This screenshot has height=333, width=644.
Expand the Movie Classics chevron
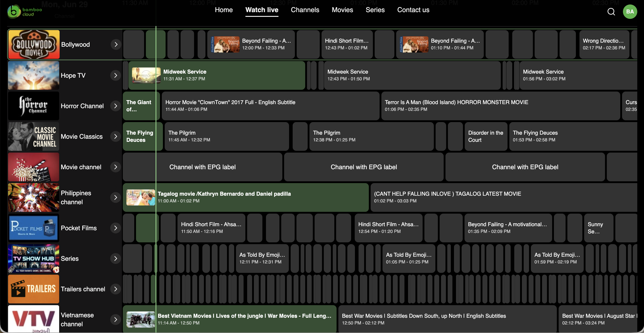point(115,136)
